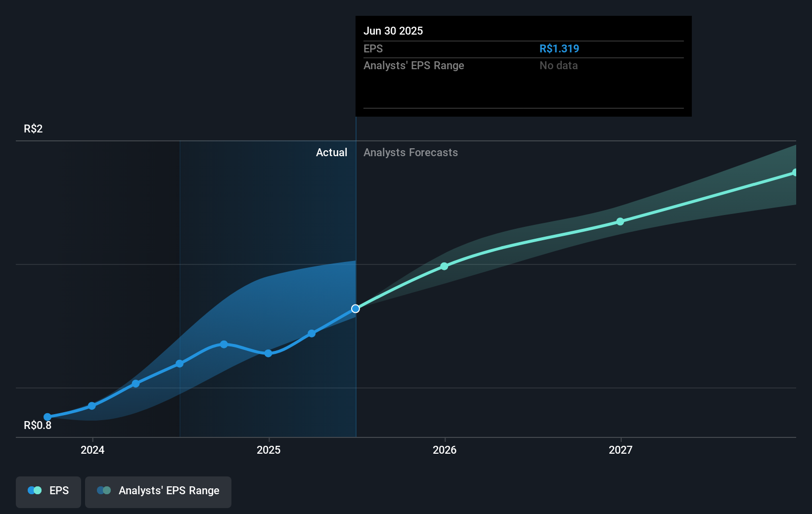
Task: Click the R$1.319 EPS value link
Action: (x=559, y=48)
